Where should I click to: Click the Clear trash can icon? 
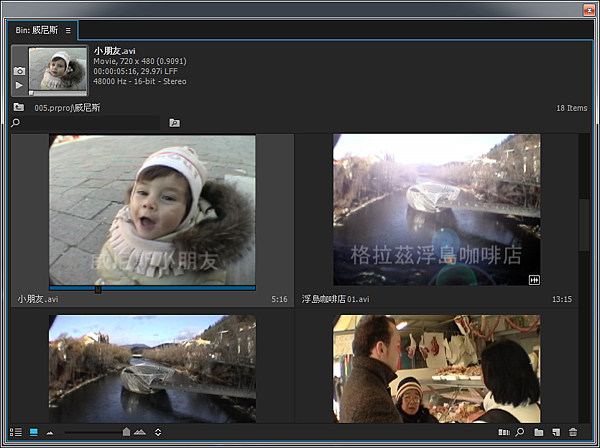click(x=573, y=432)
